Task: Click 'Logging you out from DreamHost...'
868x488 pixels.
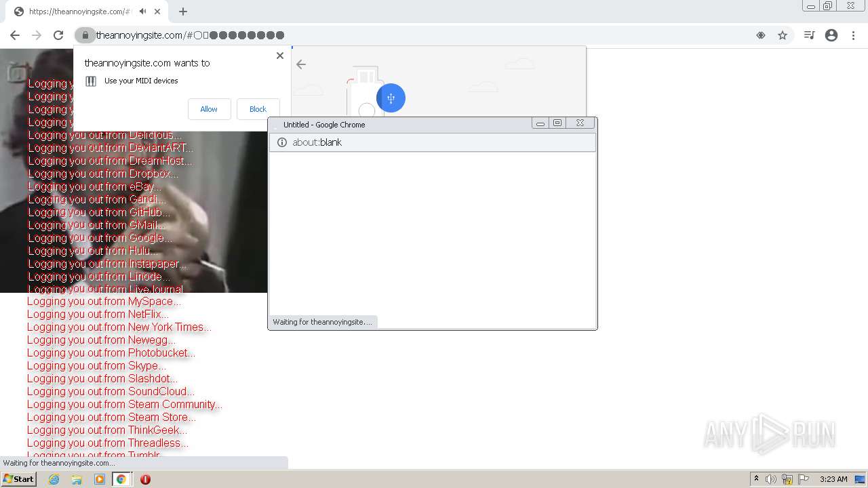Action: tap(110, 161)
